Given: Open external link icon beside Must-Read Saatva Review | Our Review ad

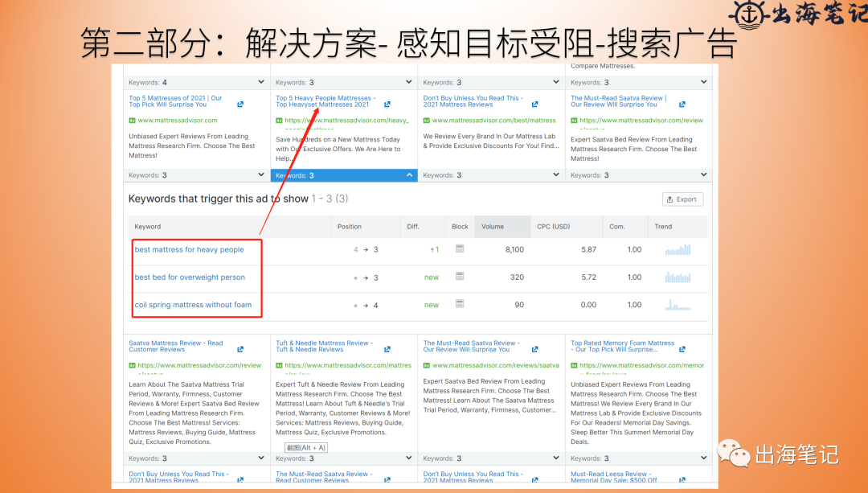Looking at the screenshot, I should coord(682,104).
